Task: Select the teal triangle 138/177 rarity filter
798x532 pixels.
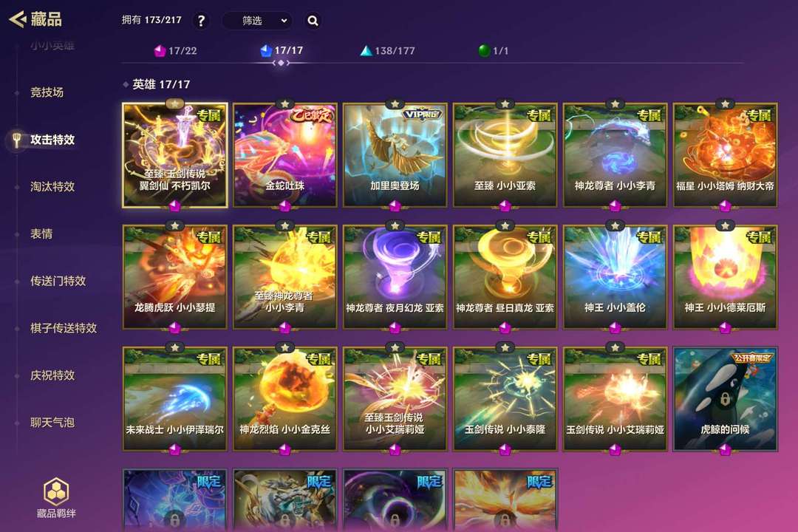Action: click(387, 51)
